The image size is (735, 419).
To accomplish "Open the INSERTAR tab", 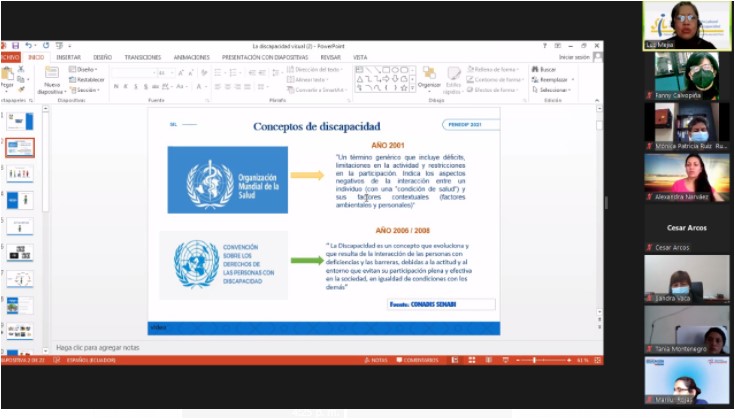I will coord(68,57).
